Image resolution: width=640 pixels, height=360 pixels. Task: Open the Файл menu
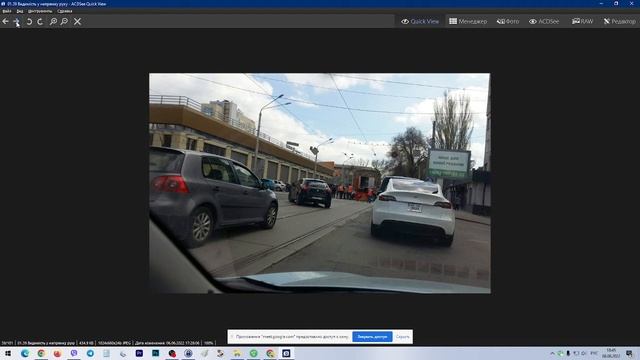(x=7, y=11)
